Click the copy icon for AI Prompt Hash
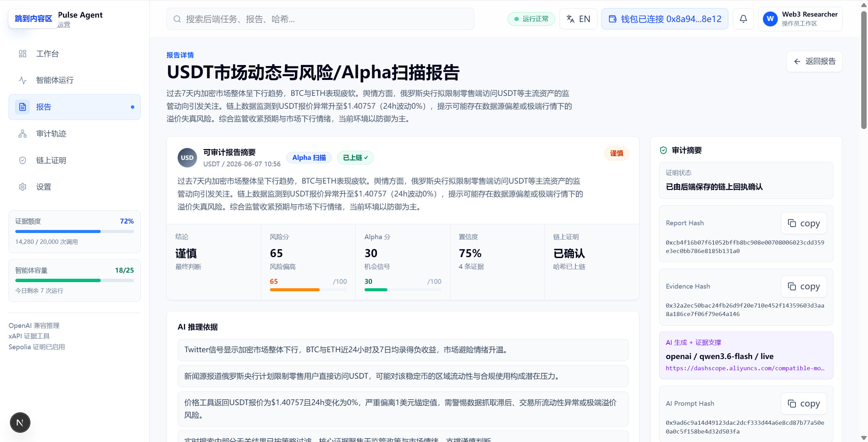Viewport: 868px width, 442px height. coord(792,403)
